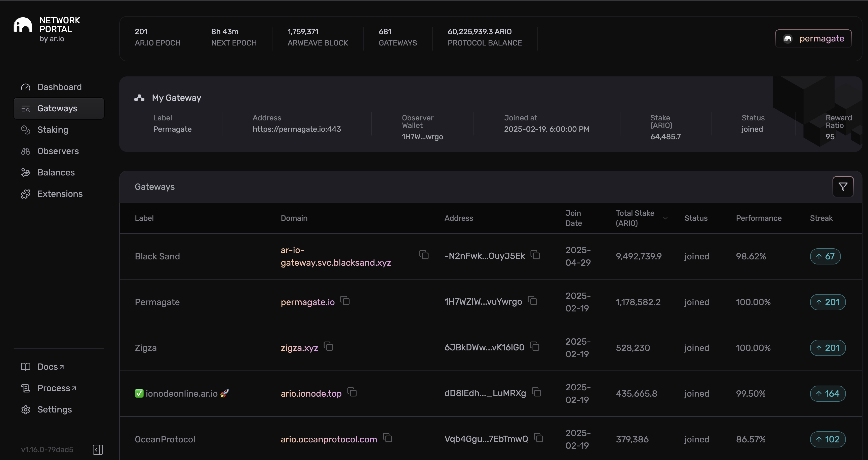The width and height of the screenshot is (868, 460).
Task: Copy the zigza.xyz domain
Action: pyautogui.click(x=329, y=347)
